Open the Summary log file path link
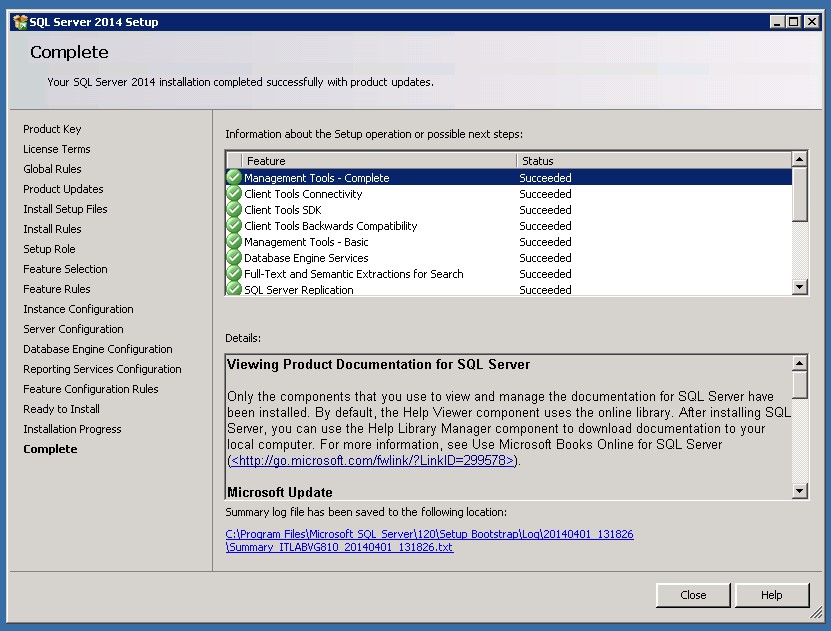The width and height of the screenshot is (831, 631). pyautogui.click(x=429, y=541)
